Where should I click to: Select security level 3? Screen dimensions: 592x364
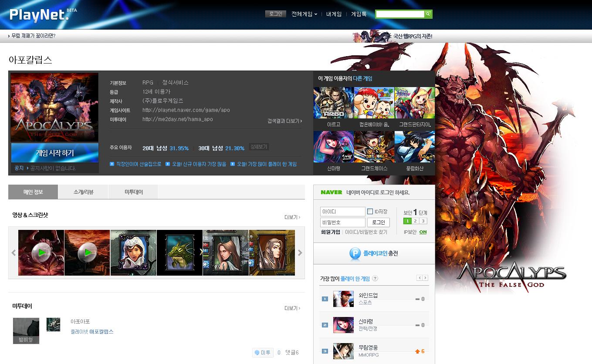423,221
